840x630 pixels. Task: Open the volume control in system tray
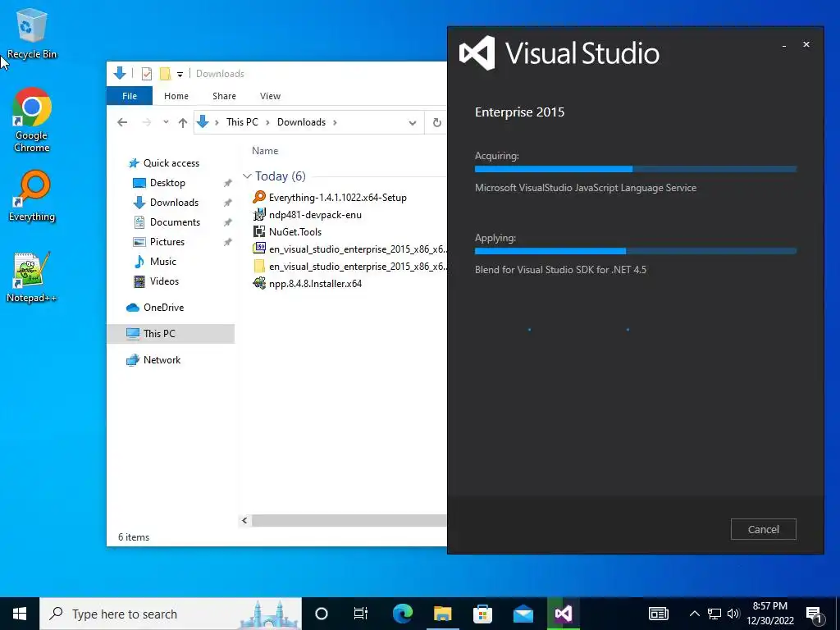click(x=733, y=614)
